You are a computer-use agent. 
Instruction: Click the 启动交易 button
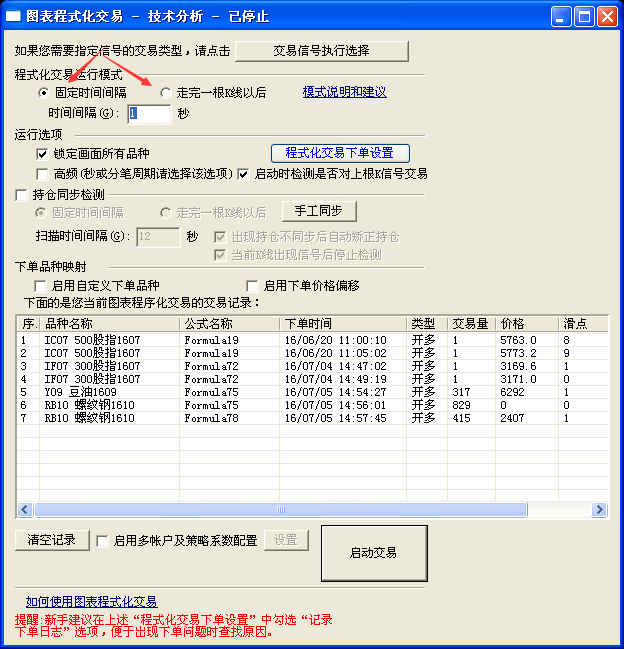coord(374,553)
